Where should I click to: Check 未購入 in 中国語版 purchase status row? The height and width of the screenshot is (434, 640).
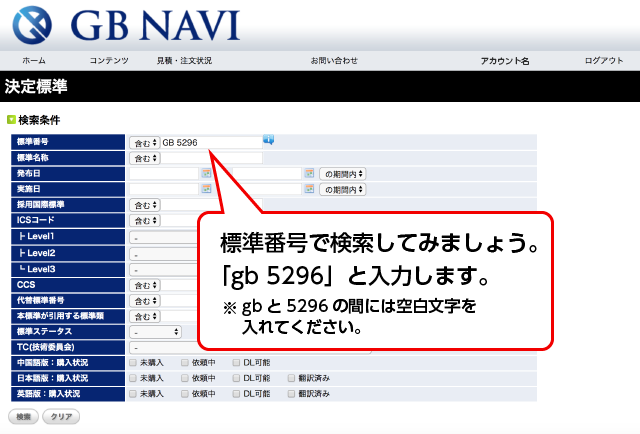[133, 363]
